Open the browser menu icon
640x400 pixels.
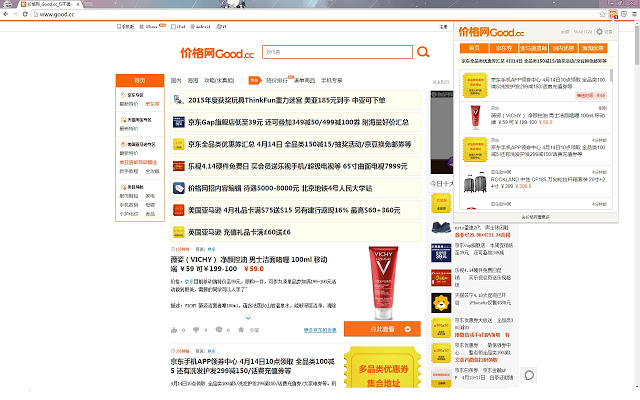(x=634, y=14)
